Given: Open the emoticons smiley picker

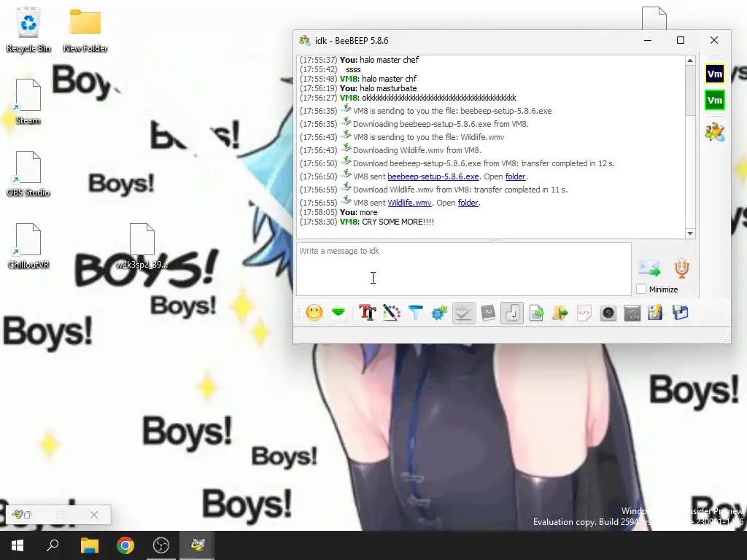Looking at the screenshot, I should pyautogui.click(x=314, y=313).
